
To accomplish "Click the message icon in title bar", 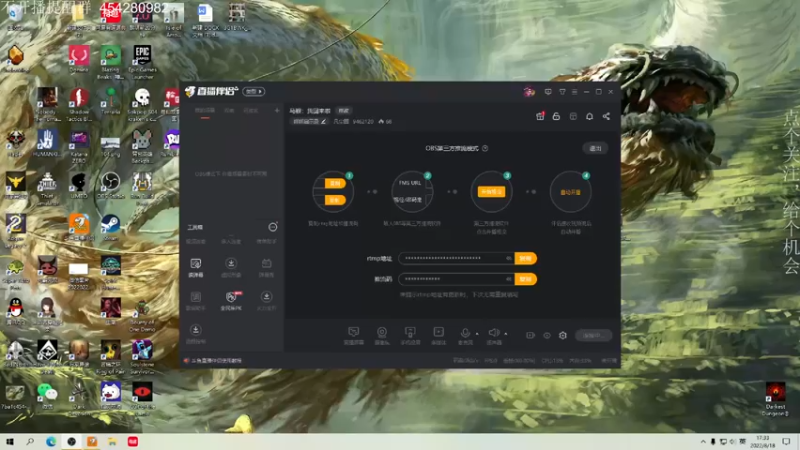I will click(548, 92).
